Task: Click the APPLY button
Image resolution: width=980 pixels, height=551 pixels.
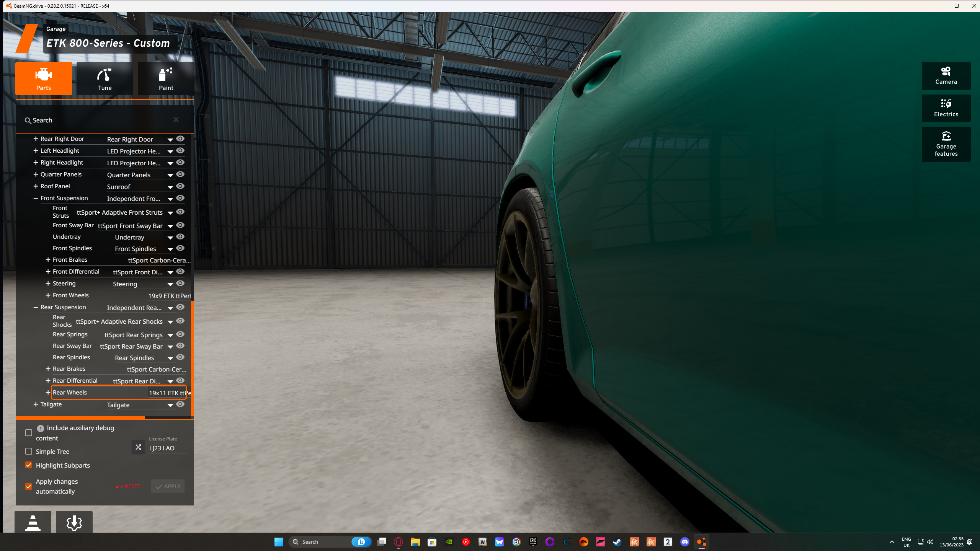Action: click(x=168, y=486)
